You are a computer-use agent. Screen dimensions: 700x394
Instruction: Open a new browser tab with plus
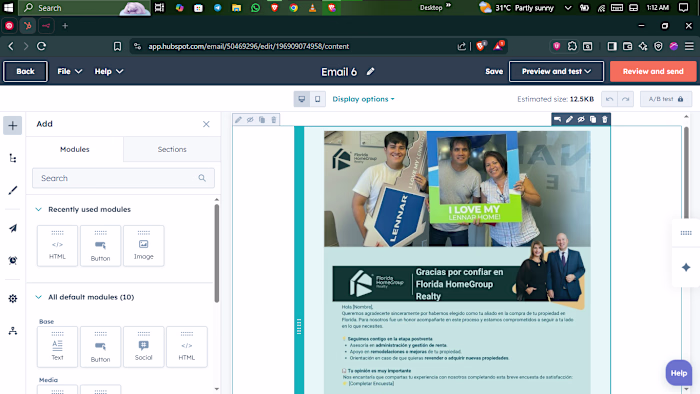pyautogui.click(x=65, y=26)
